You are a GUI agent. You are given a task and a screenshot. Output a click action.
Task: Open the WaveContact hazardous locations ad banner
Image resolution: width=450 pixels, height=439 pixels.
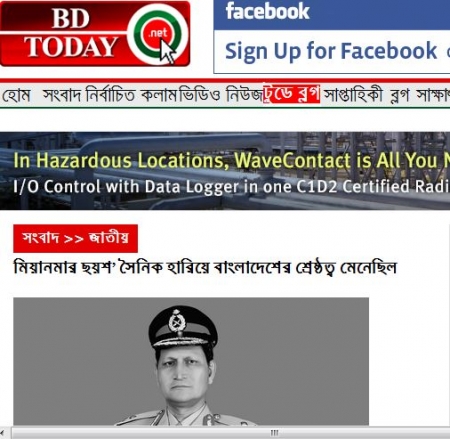[225, 171]
